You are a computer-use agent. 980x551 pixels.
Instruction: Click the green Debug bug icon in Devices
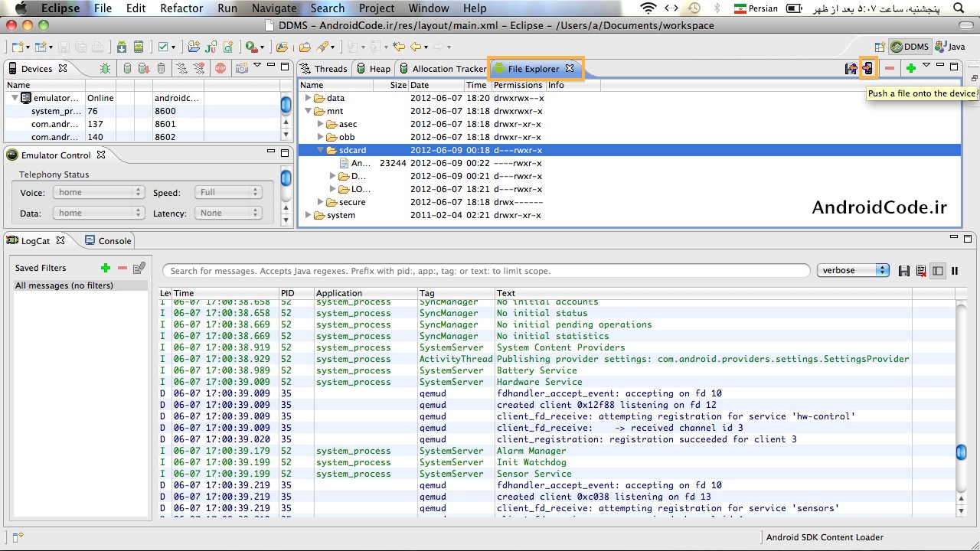click(106, 68)
